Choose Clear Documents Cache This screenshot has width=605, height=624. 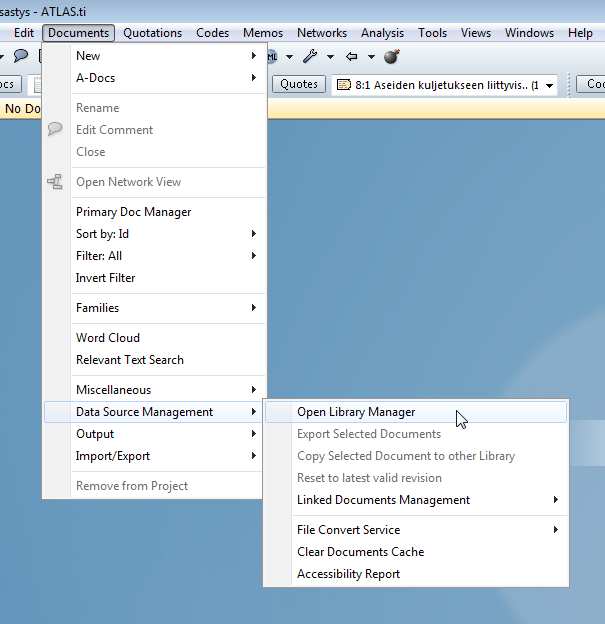click(x=416, y=552)
